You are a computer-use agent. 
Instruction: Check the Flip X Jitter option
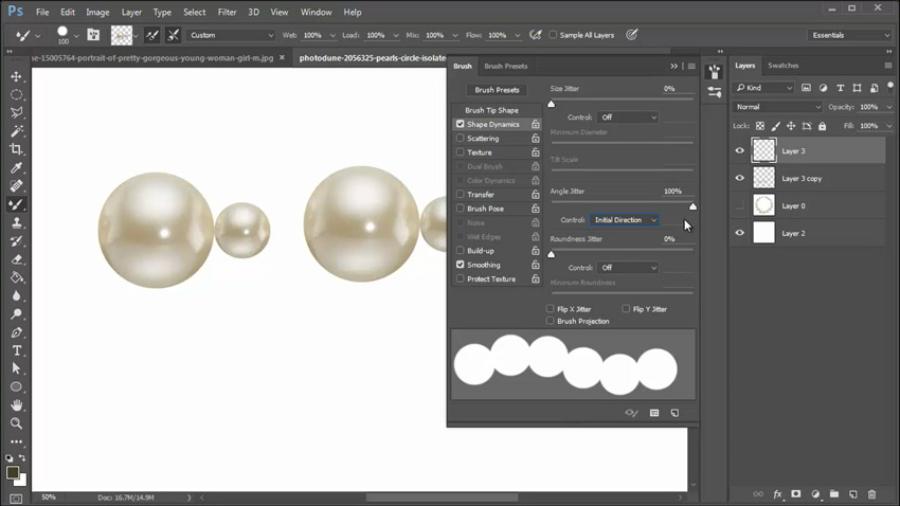(550, 309)
